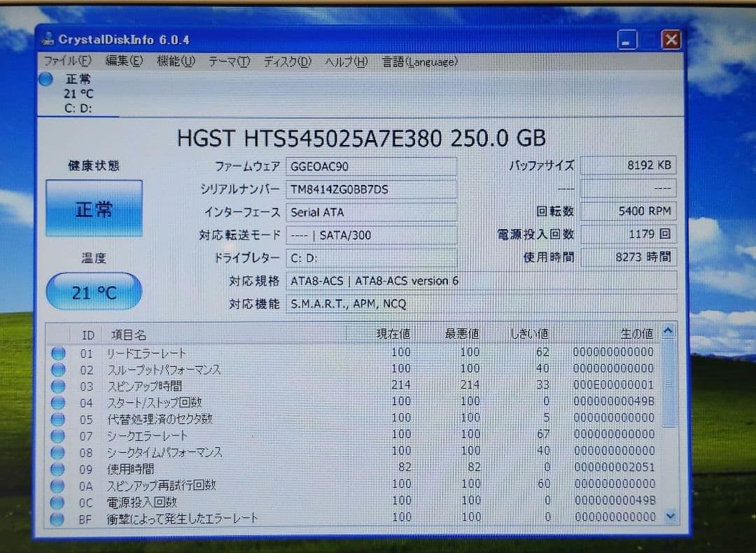Open the 機能(U) menu
The width and height of the screenshot is (756, 553).
pos(176,61)
